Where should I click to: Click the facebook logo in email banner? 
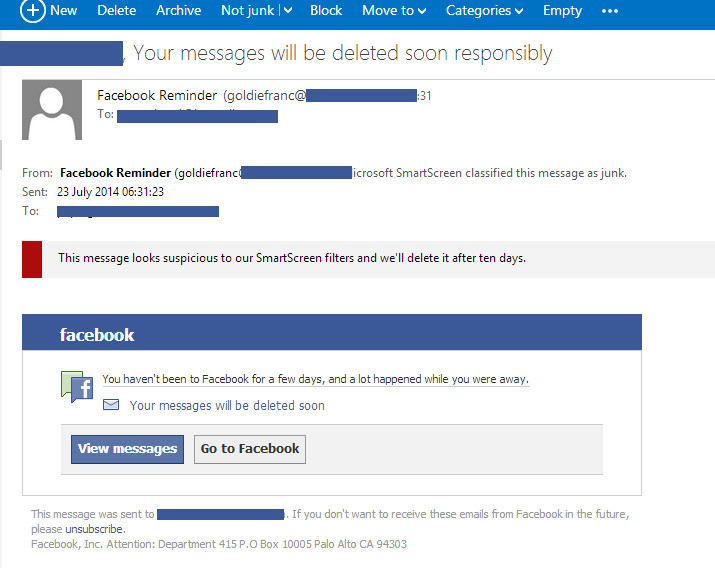click(97, 335)
